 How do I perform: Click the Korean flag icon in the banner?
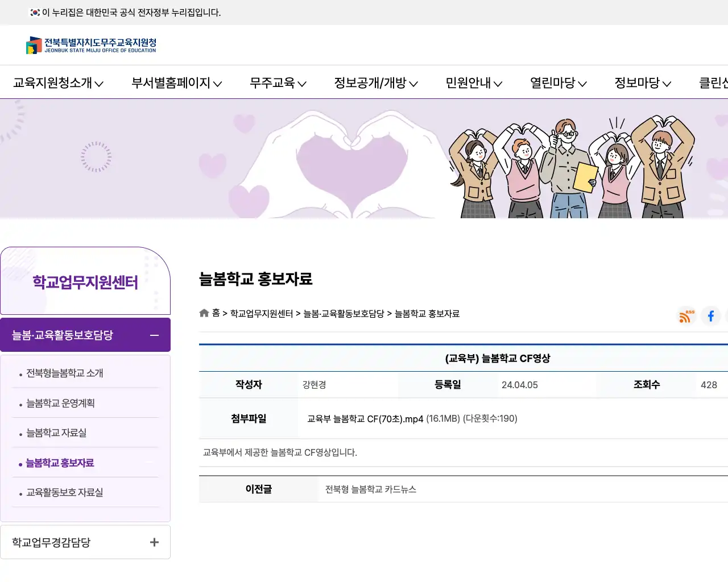(34, 12)
